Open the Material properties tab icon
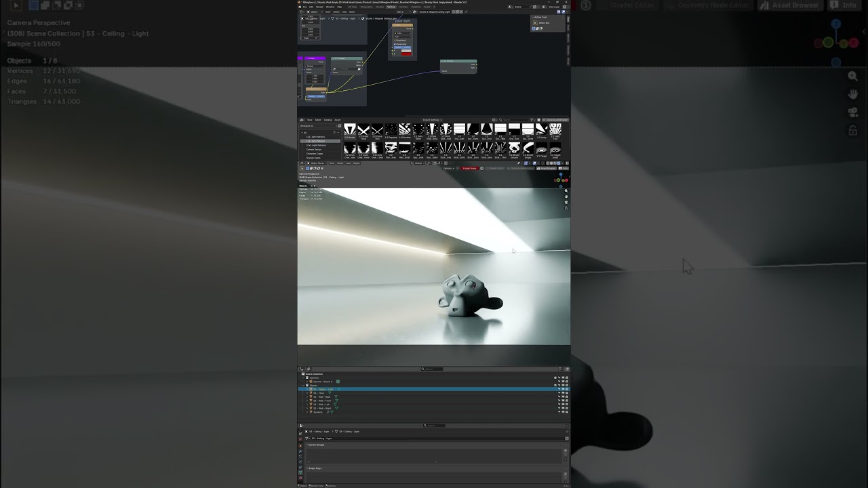 click(x=300, y=478)
